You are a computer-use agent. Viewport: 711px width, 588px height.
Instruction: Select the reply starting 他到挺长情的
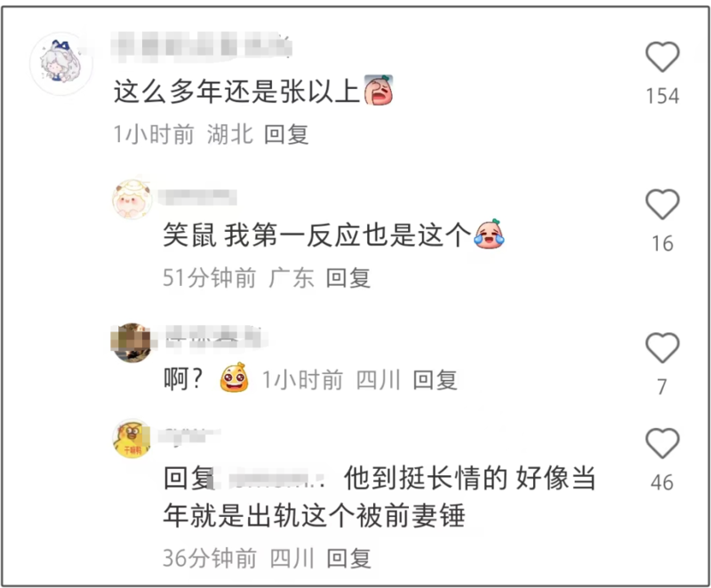click(x=379, y=497)
